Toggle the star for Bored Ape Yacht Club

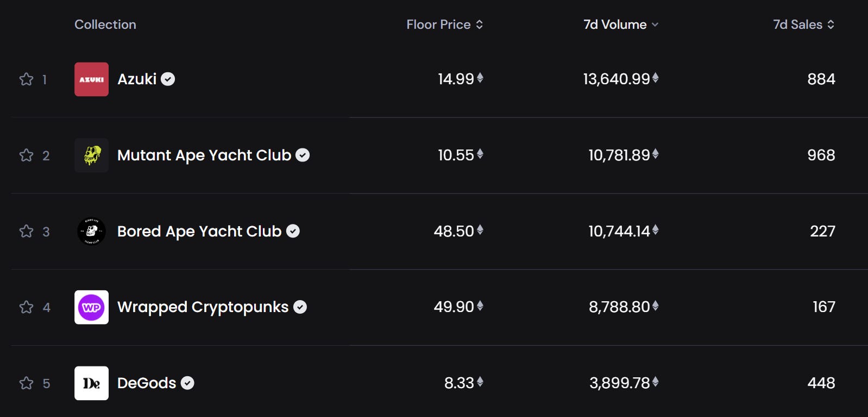pos(26,232)
